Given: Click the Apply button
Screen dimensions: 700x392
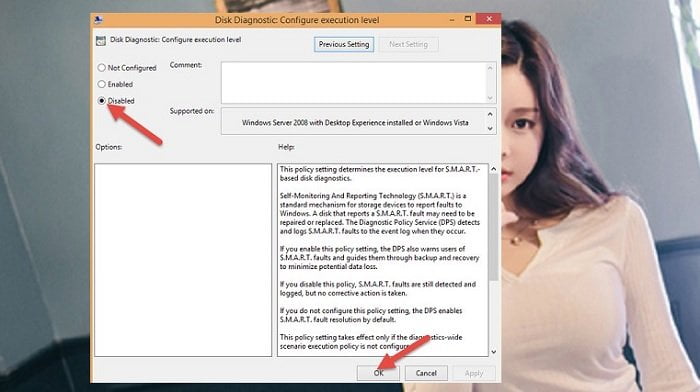Looking at the screenshot, I should point(474,373).
